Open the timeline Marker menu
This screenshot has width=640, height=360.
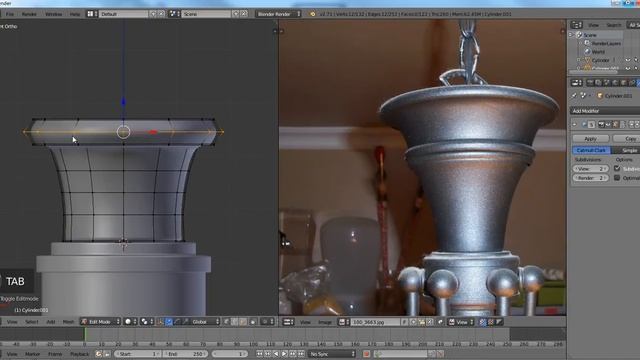coord(32,354)
